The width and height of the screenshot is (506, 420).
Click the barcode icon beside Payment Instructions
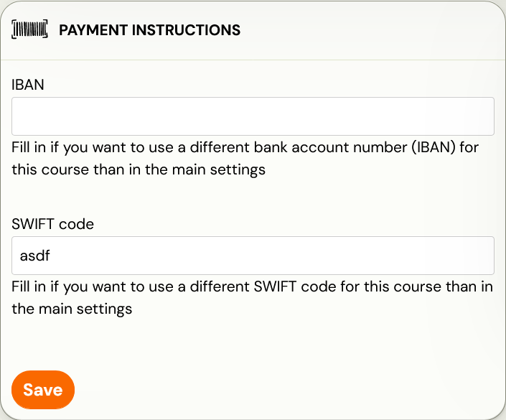pyautogui.click(x=29, y=29)
